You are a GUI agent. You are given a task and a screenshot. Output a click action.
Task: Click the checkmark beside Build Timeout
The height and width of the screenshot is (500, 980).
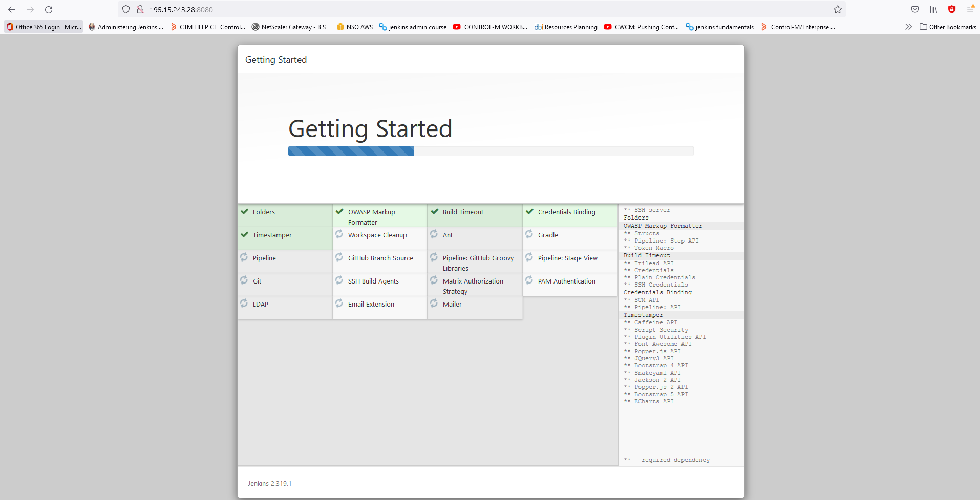(435, 211)
